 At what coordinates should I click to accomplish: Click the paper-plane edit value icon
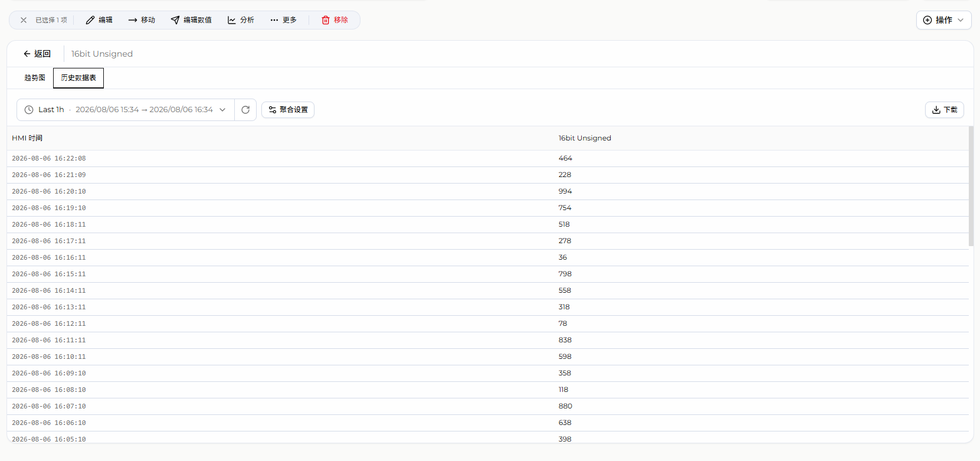click(x=175, y=20)
